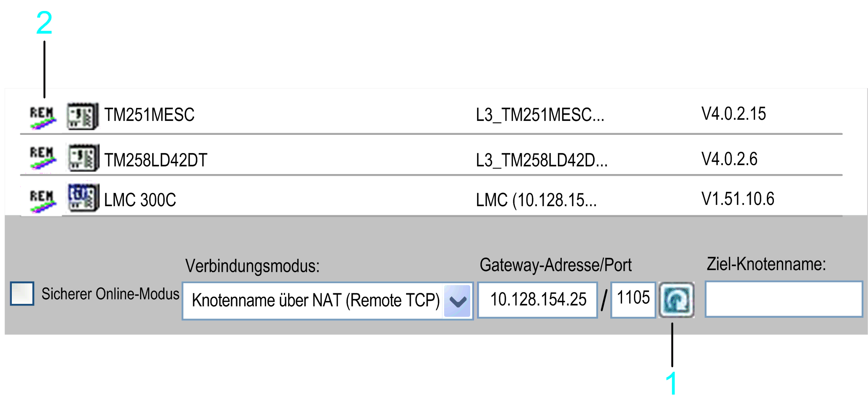This screenshot has width=868, height=405.
Task: Click the Knotenname über NAT (Remote TCP) combo box
Action: [328, 301]
